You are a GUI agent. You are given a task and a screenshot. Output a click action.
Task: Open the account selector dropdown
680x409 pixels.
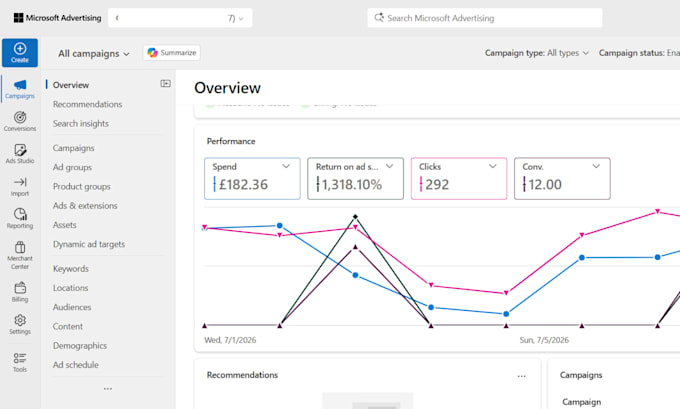(180, 18)
